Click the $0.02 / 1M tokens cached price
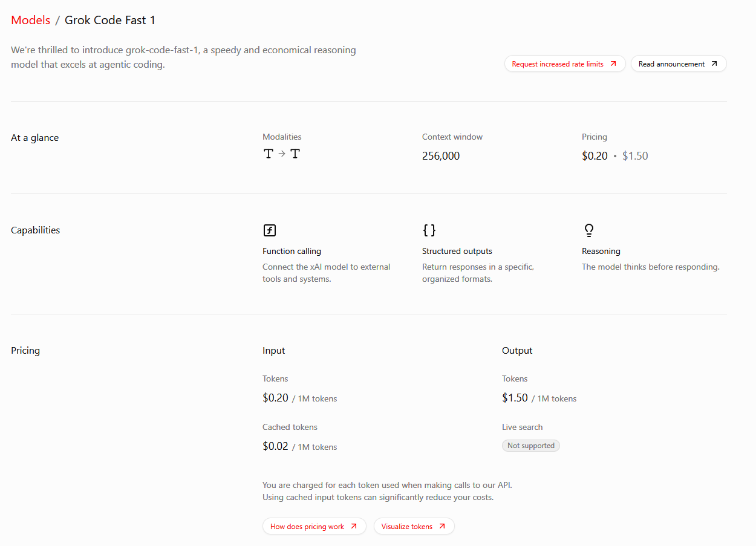The width and height of the screenshot is (756, 546). coord(300,447)
